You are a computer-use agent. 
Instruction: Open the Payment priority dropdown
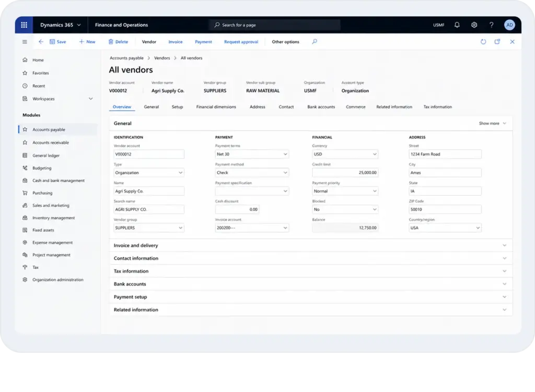(345, 191)
